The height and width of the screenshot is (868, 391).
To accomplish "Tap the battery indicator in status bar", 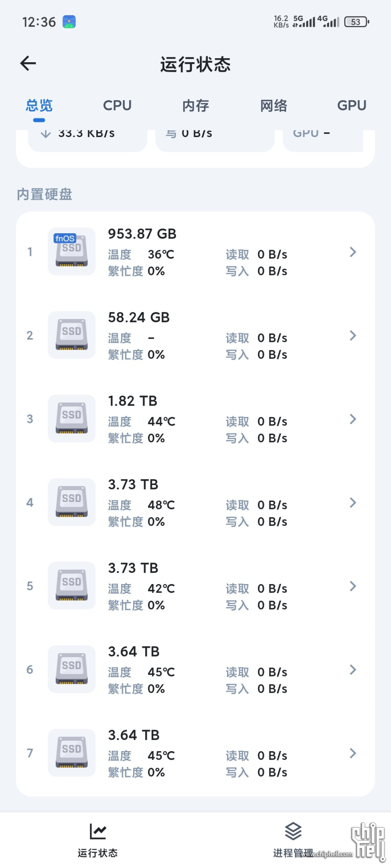I will point(356,22).
